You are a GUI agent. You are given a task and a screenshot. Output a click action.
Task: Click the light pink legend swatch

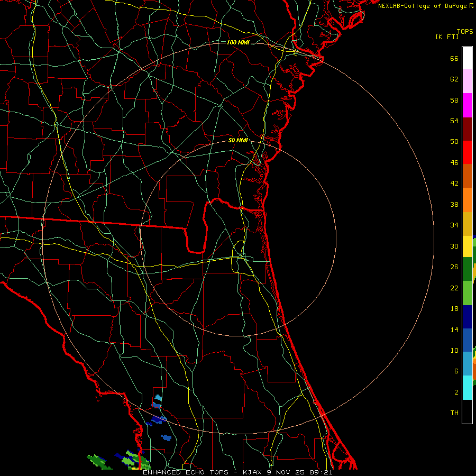coord(467,81)
